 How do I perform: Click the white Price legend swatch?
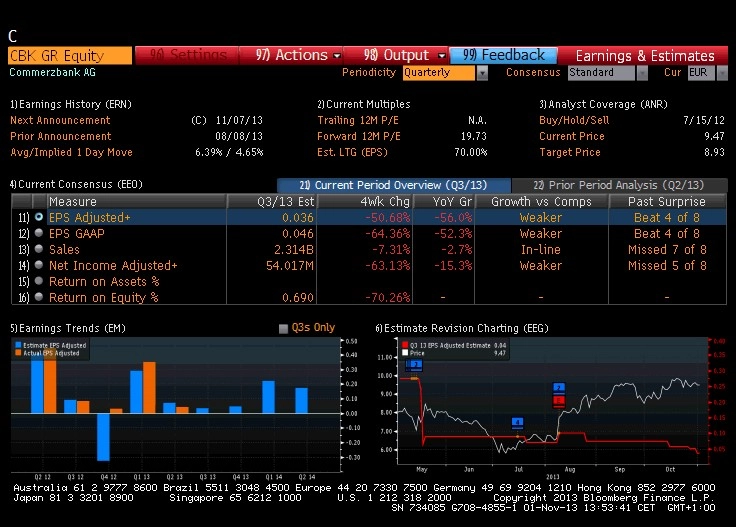pos(405,353)
